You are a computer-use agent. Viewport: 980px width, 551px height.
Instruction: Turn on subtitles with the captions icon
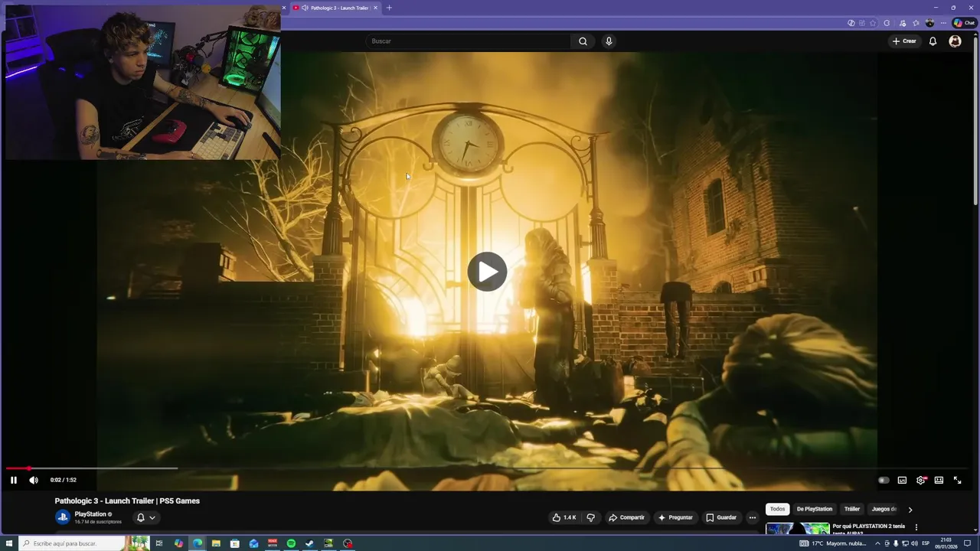(902, 480)
